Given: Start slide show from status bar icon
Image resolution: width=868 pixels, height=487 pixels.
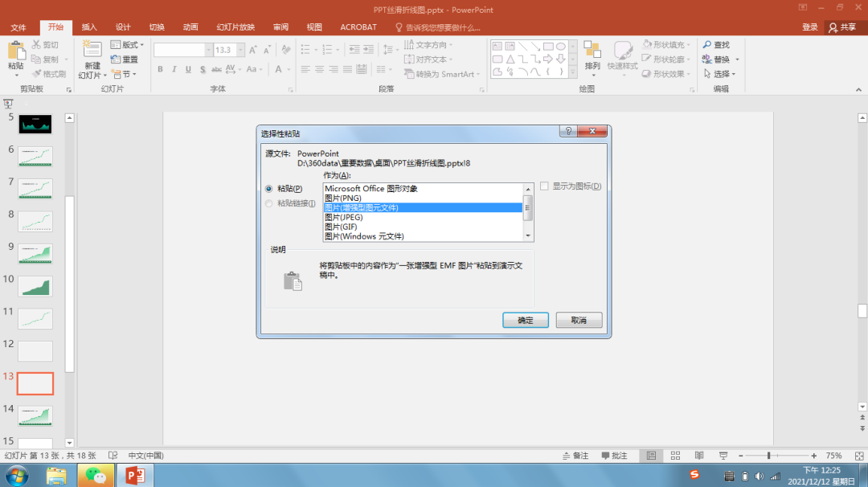Looking at the screenshot, I should (x=723, y=456).
